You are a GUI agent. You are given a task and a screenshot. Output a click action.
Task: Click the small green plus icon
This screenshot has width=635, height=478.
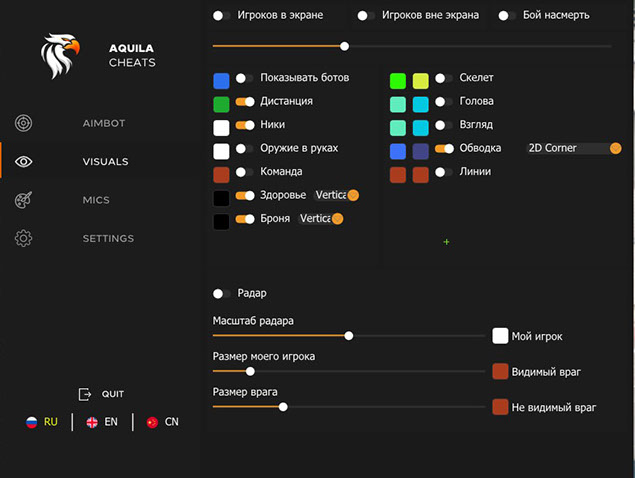pos(446,241)
